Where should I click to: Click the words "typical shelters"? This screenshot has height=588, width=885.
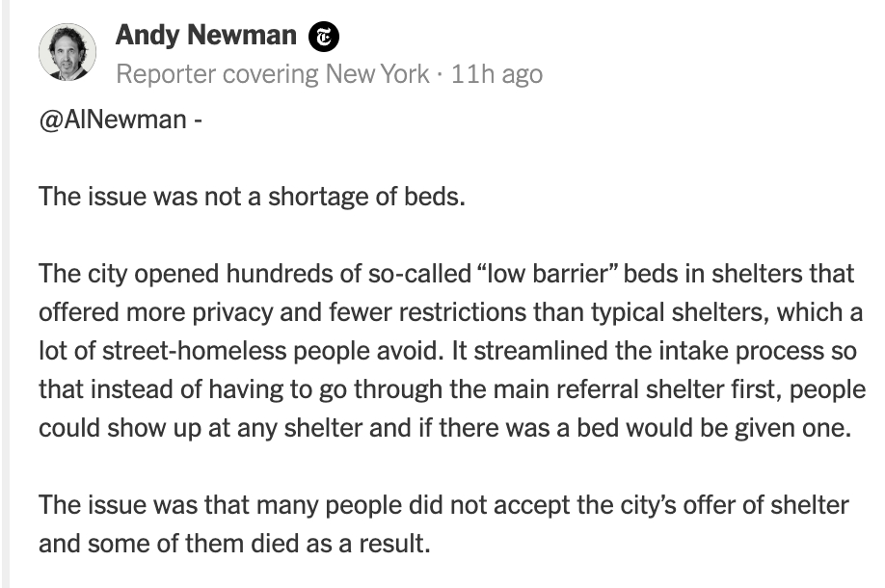714,312
